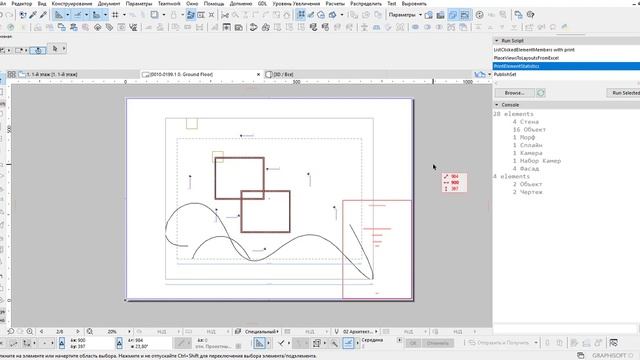Screen dimensions: 640x360
Task: Toggle the highlighted guide line icon in control box
Action: click(x=260, y=343)
